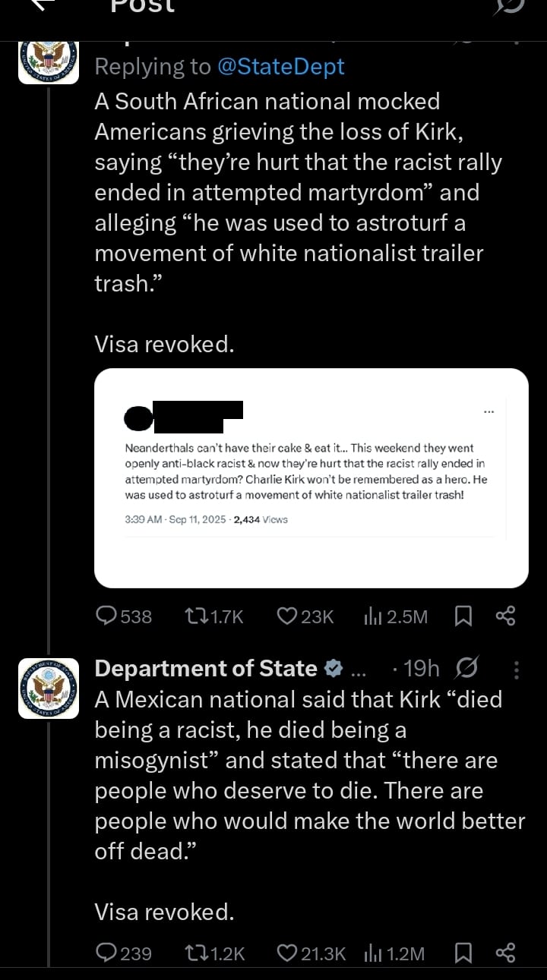Screen dimensions: 547x980
Task: Open the Department of State account name
Action: pos(205,669)
